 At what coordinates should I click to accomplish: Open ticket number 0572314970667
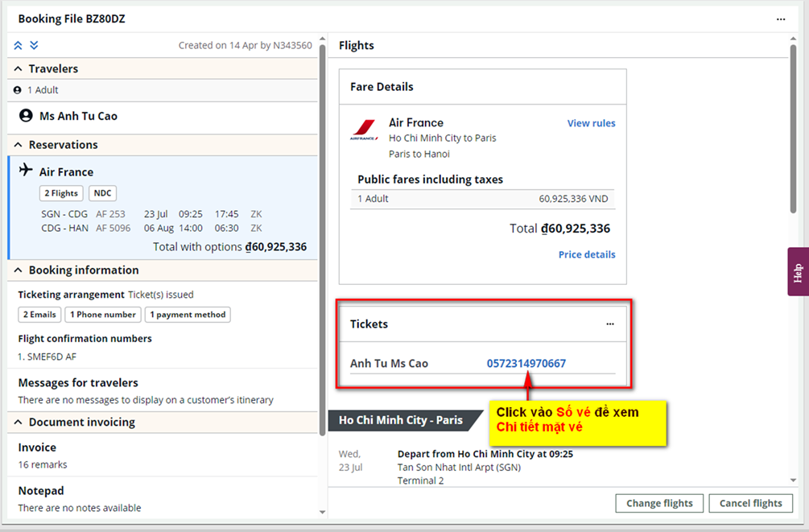(526, 363)
